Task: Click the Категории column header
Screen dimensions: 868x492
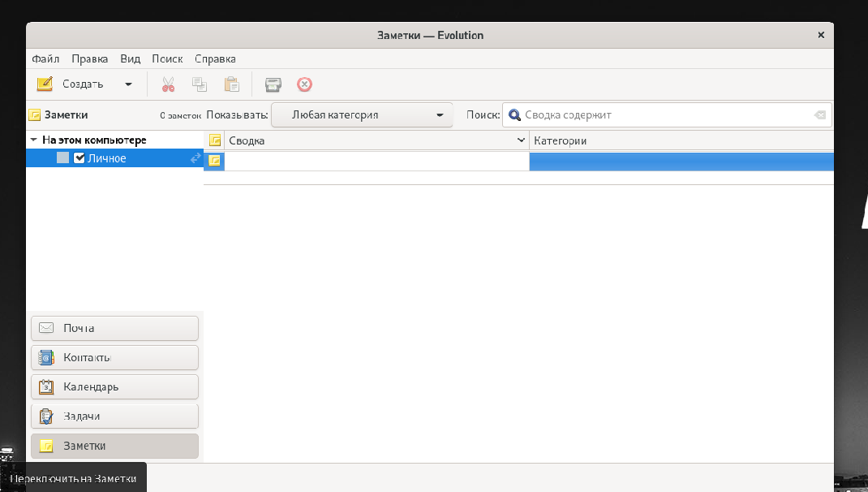Action: pos(681,140)
